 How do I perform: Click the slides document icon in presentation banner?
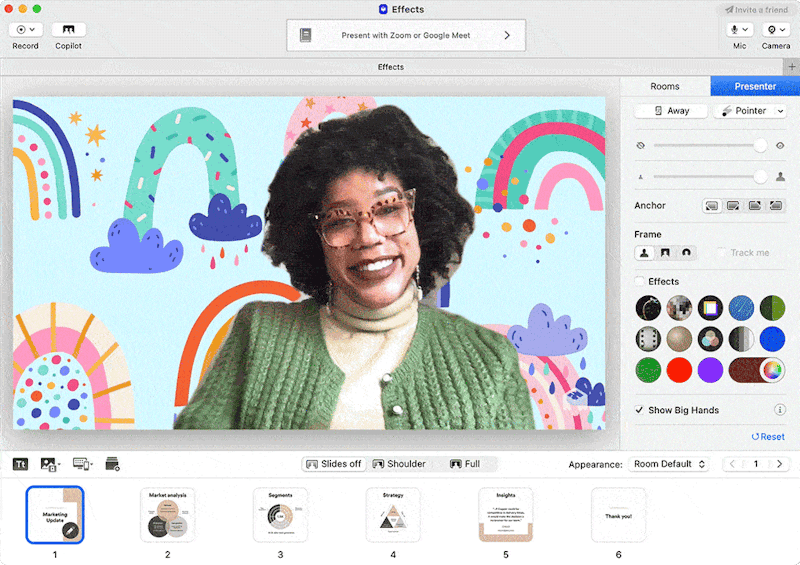pyautogui.click(x=306, y=35)
